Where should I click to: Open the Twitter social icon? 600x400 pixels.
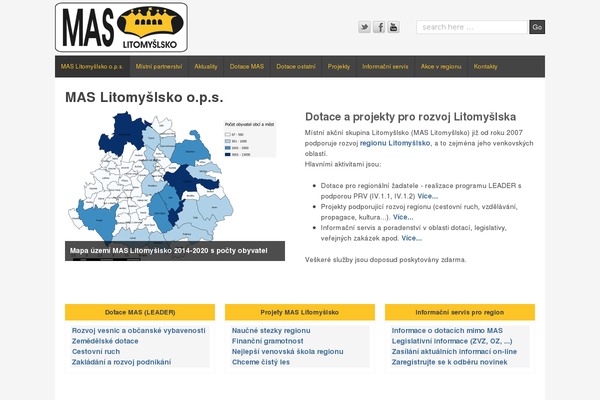364,27
